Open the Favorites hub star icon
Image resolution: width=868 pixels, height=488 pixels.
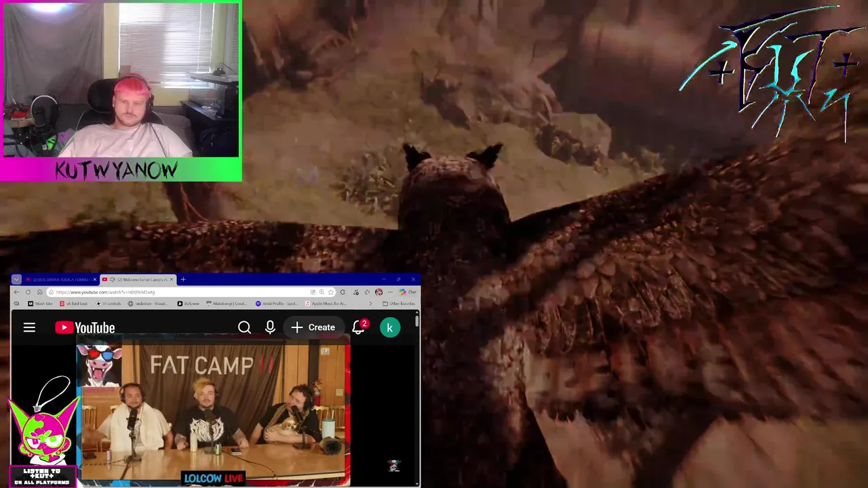click(x=367, y=292)
